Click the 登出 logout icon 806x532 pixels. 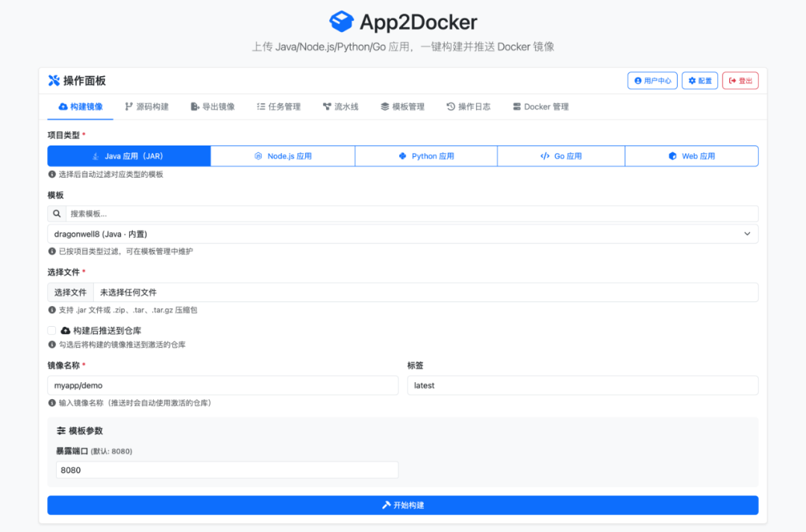pos(731,80)
